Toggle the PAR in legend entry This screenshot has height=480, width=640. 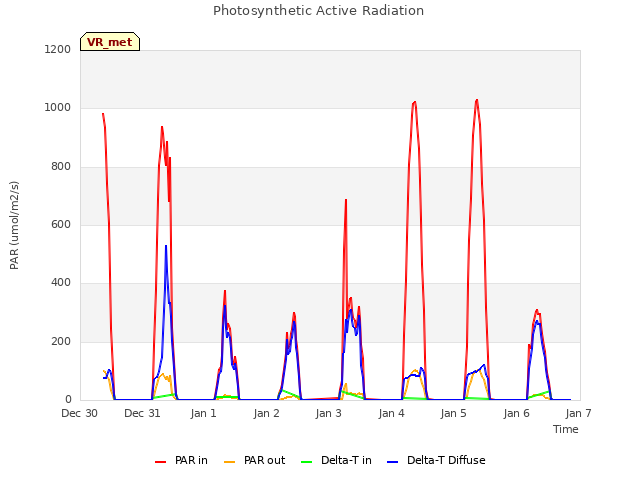pos(181,460)
